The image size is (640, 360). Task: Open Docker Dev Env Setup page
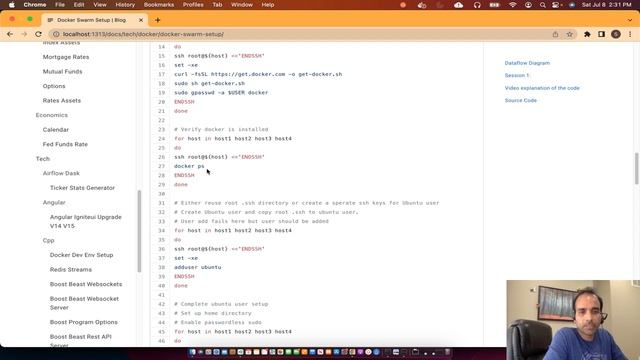(x=81, y=255)
